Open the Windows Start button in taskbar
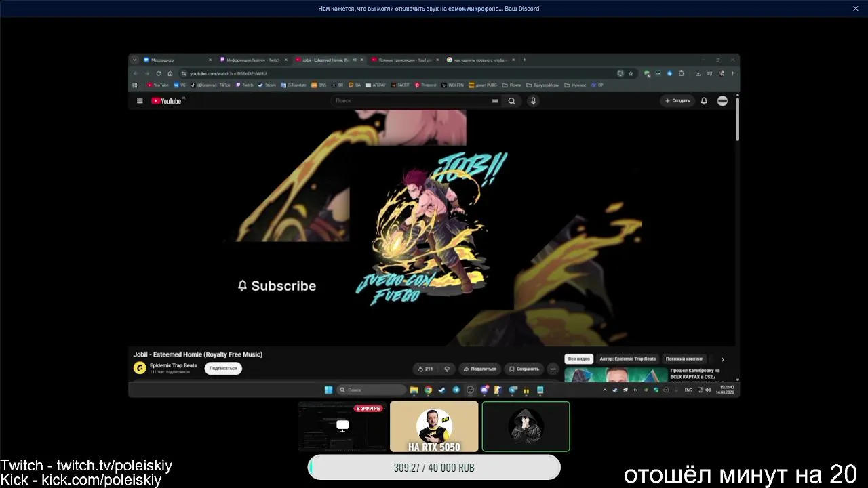 click(328, 390)
